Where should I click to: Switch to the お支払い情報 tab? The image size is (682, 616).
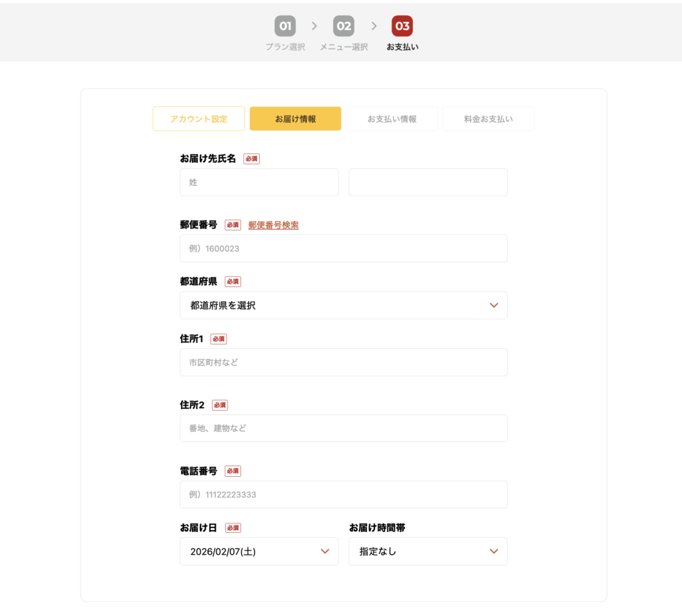click(392, 119)
